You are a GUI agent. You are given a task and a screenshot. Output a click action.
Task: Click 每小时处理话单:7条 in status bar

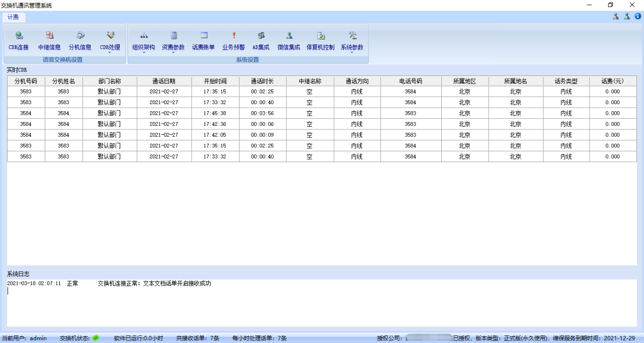(x=260, y=338)
